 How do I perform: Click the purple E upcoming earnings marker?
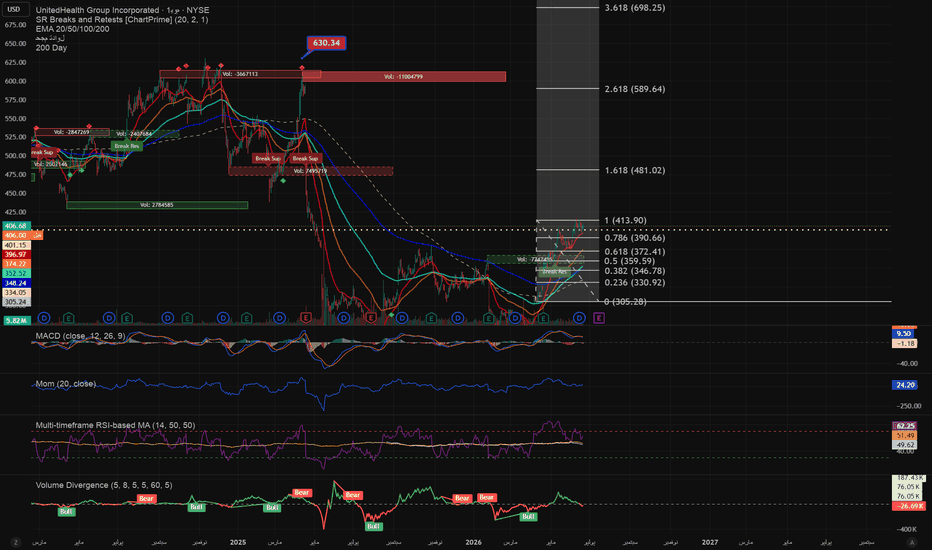point(599,318)
